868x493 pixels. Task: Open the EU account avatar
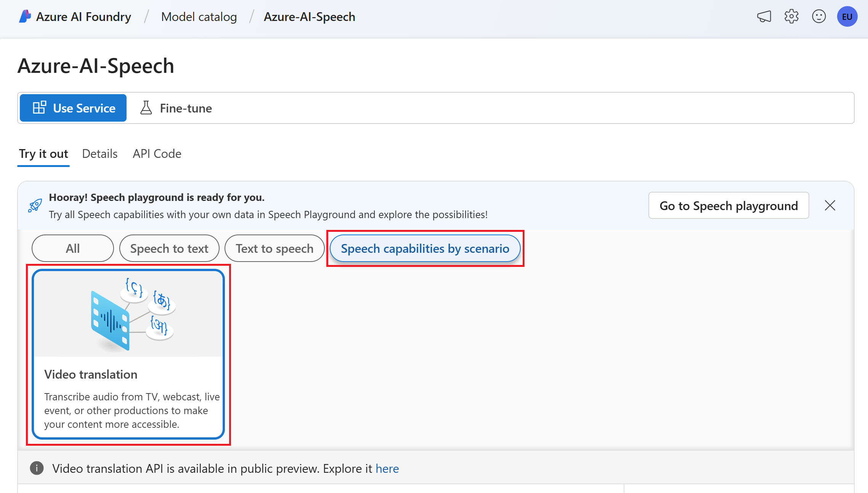click(x=847, y=16)
